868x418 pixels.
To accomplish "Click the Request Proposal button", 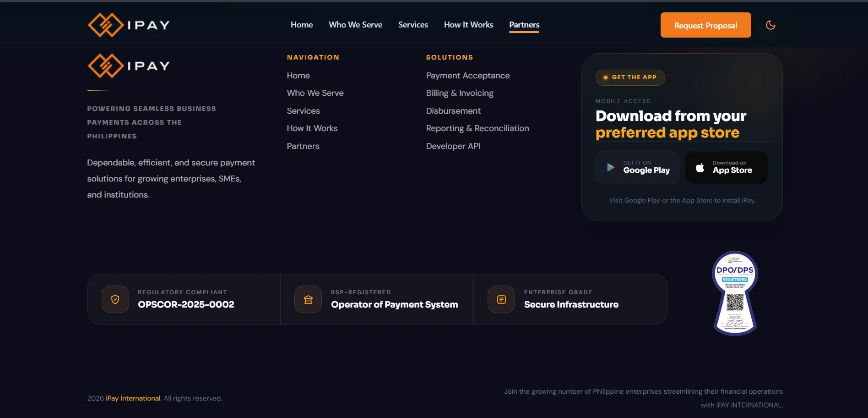I will [x=705, y=25].
